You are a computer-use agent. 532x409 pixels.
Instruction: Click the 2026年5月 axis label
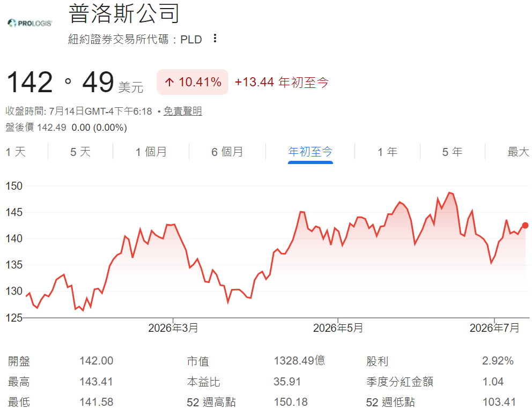point(338,328)
